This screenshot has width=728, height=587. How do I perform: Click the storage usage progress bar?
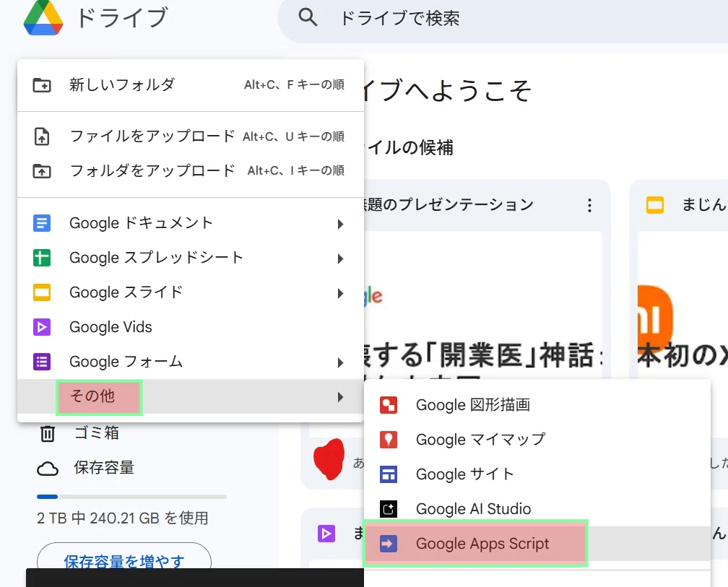coord(132,497)
